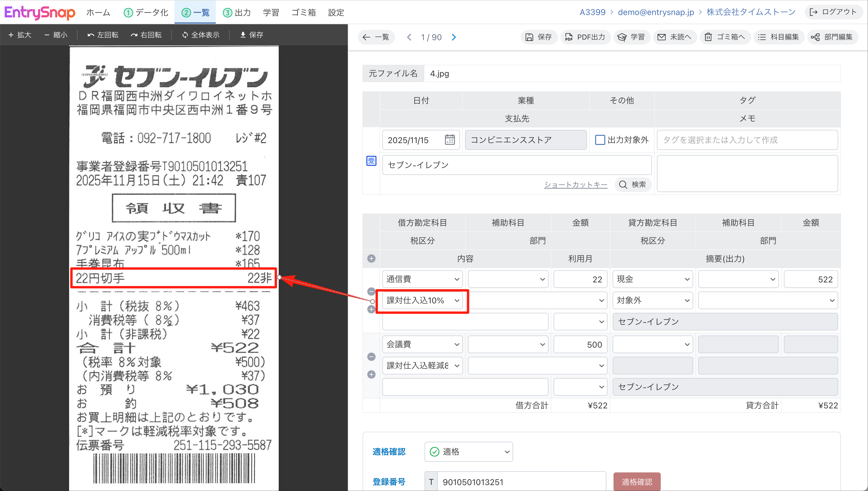The image size is (868, 491).
Task: Open credit sub-account dropdown beside 現金
Action: pos(738,279)
